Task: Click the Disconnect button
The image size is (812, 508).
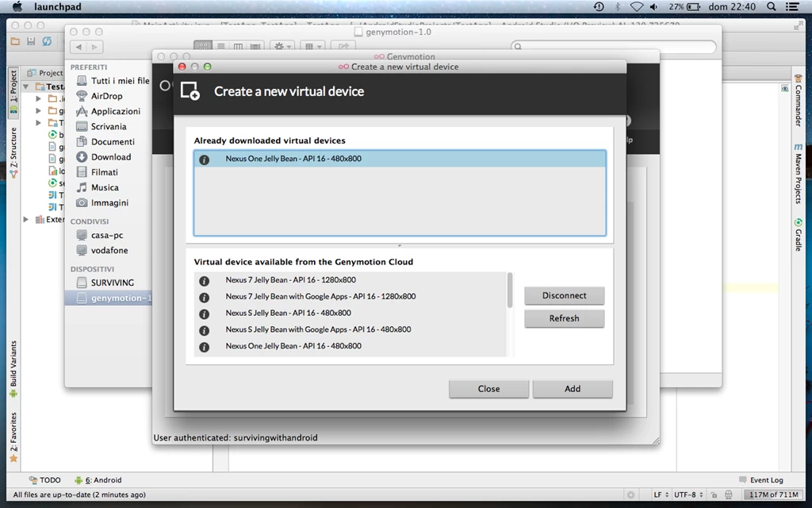Action: [564, 295]
